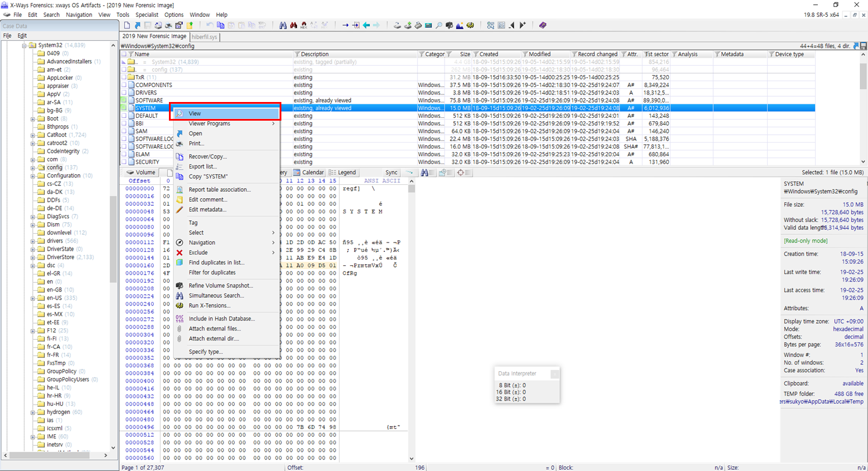The width and height of the screenshot is (868, 471).
Task: Click the blue Back arrow icon
Action: pos(366,26)
